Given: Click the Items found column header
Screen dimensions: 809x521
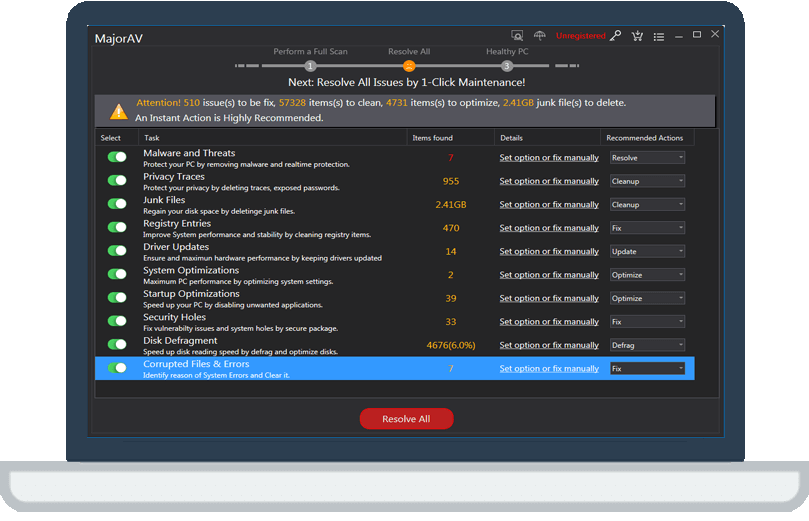Looking at the screenshot, I should click(432, 138).
